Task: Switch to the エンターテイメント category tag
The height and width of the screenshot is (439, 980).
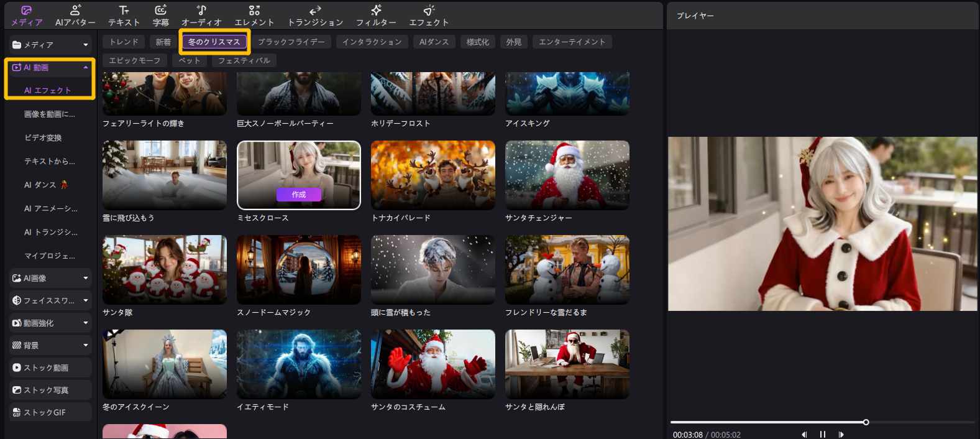Action: [x=572, y=42]
